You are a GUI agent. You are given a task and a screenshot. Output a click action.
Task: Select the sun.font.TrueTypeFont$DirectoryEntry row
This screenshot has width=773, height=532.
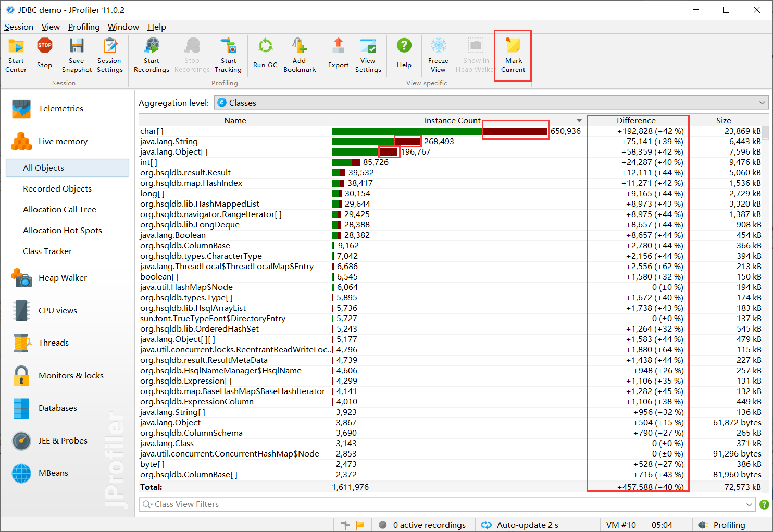(x=451, y=319)
